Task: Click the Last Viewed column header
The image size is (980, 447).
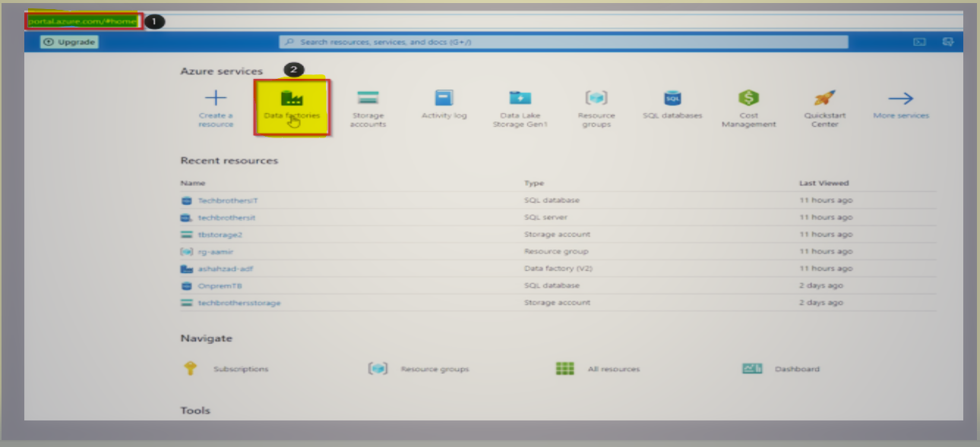Action: pyautogui.click(x=824, y=183)
